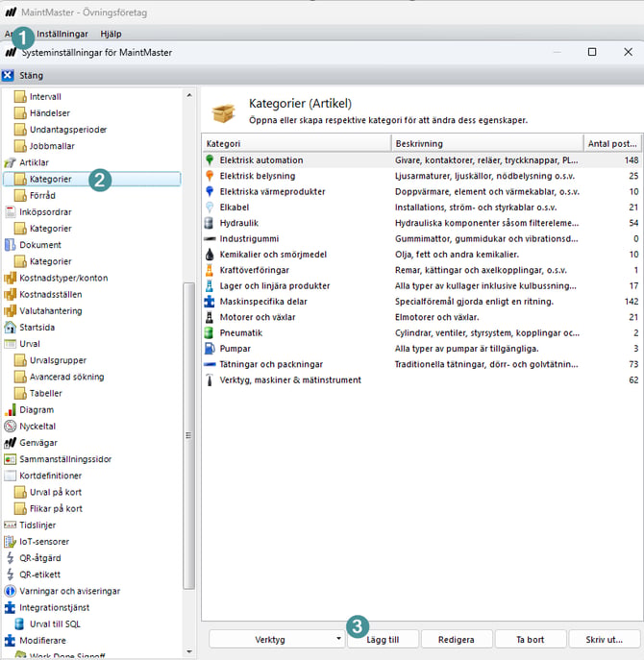Click the blue Stäng X icon
Viewport: 644px width, 660px height.
(x=8, y=75)
